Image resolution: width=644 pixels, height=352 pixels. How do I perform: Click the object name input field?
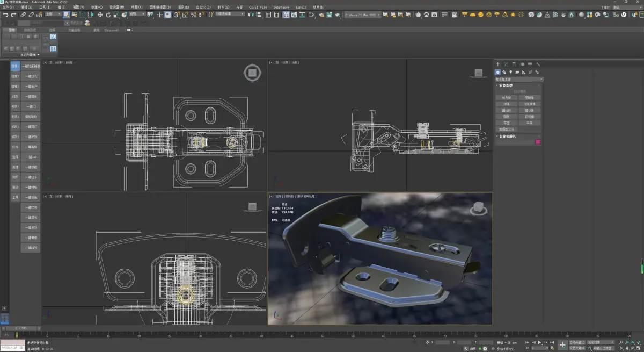515,142
